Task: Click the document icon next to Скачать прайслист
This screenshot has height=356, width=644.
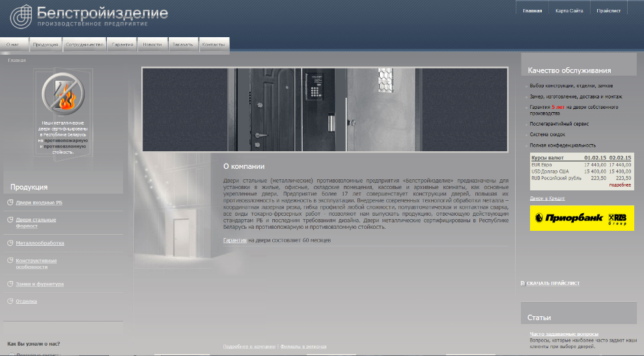Action: [523, 283]
